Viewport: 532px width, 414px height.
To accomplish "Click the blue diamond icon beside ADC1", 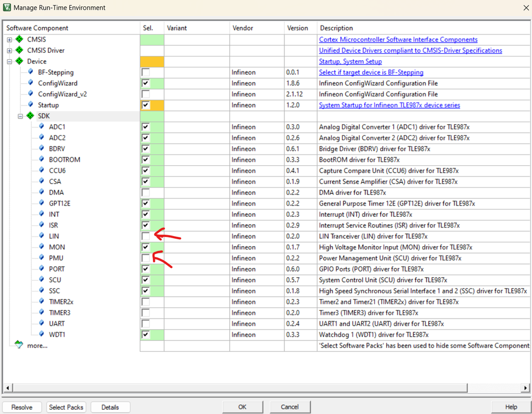I will [42, 127].
